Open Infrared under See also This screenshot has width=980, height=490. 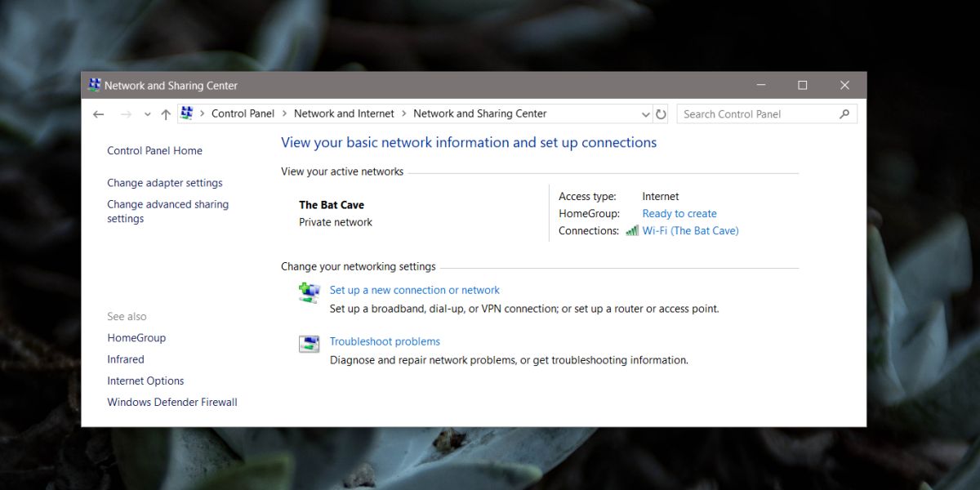[126, 359]
